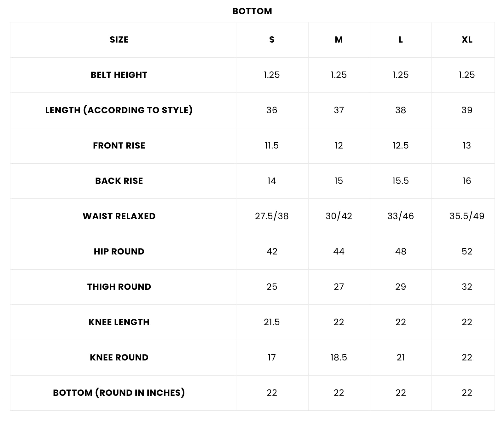This screenshot has width=504, height=427.
Task: Click the XL size column header
Action: (x=467, y=39)
